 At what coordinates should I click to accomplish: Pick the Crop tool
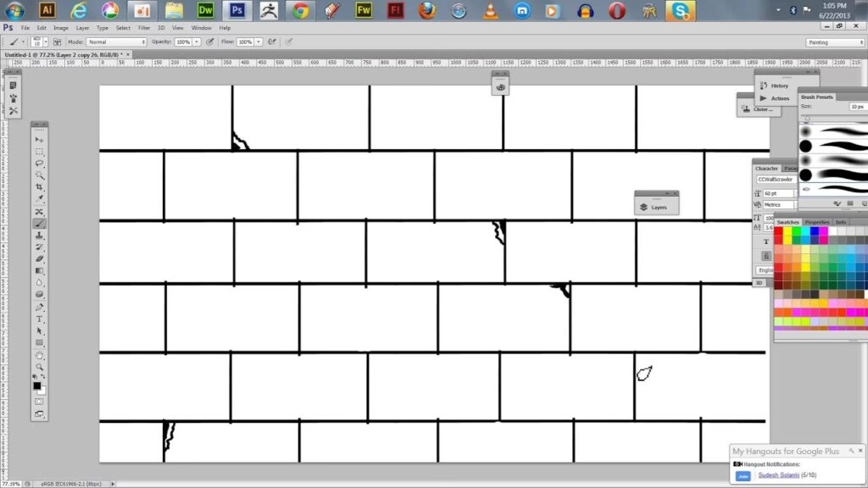point(40,186)
